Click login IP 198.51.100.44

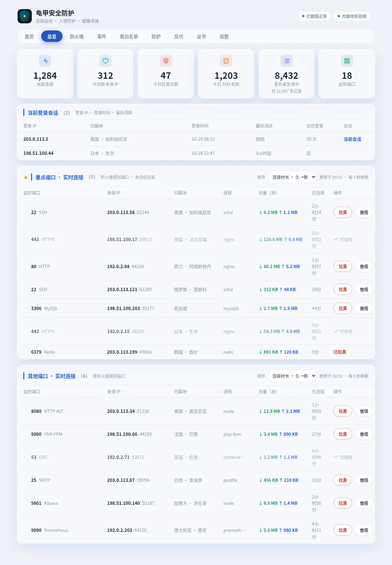coord(39,153)
